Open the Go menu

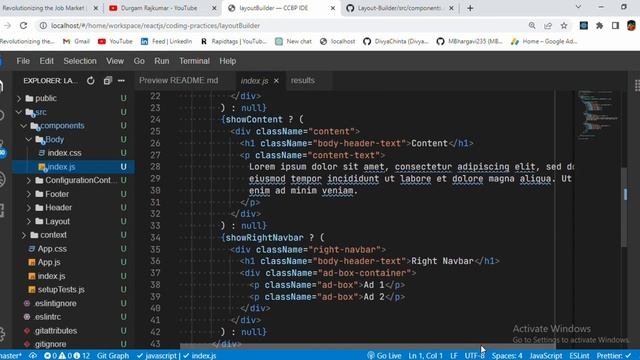coord(139,61)
